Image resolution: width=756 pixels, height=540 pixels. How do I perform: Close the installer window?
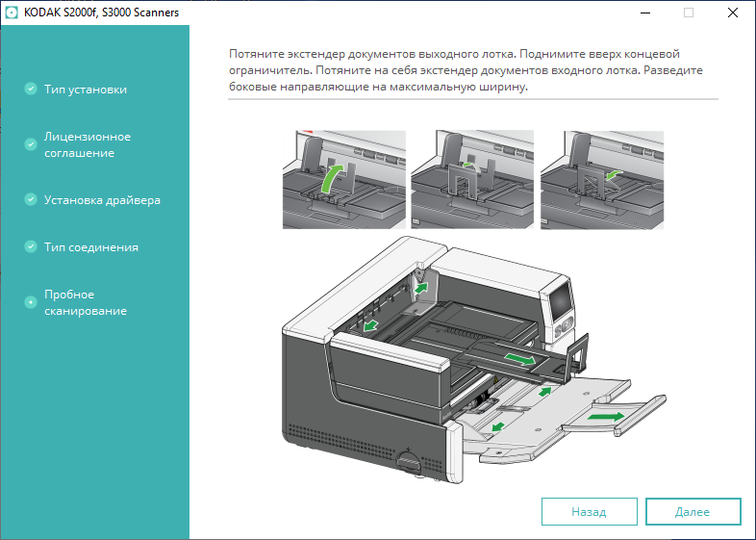[732, 13]
